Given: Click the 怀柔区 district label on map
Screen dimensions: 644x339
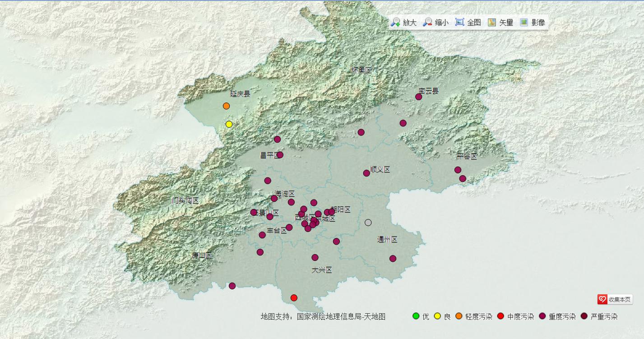Looking at the screenshot, I should click(361, 70).
